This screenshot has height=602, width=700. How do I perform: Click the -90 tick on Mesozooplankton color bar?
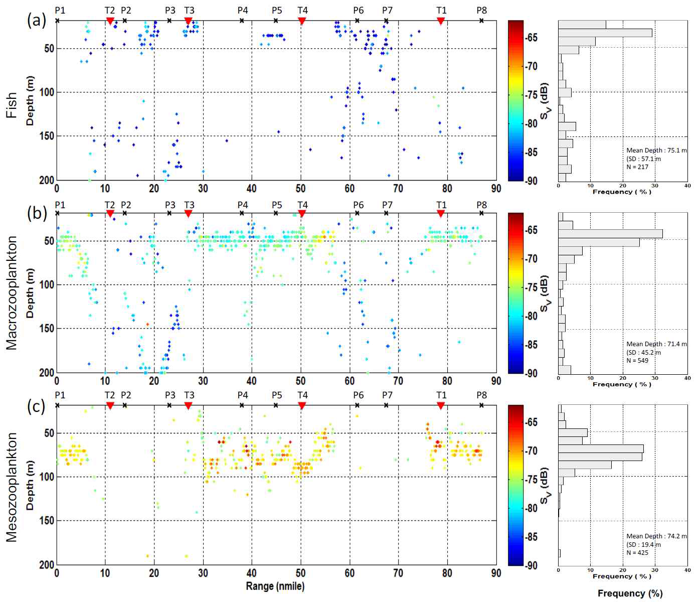click(531, 565)
